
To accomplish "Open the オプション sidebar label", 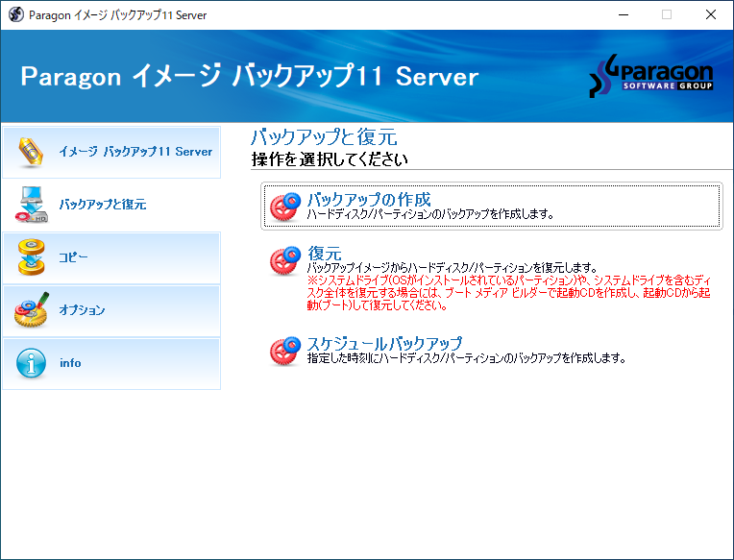I will click(x=82, y=310).
